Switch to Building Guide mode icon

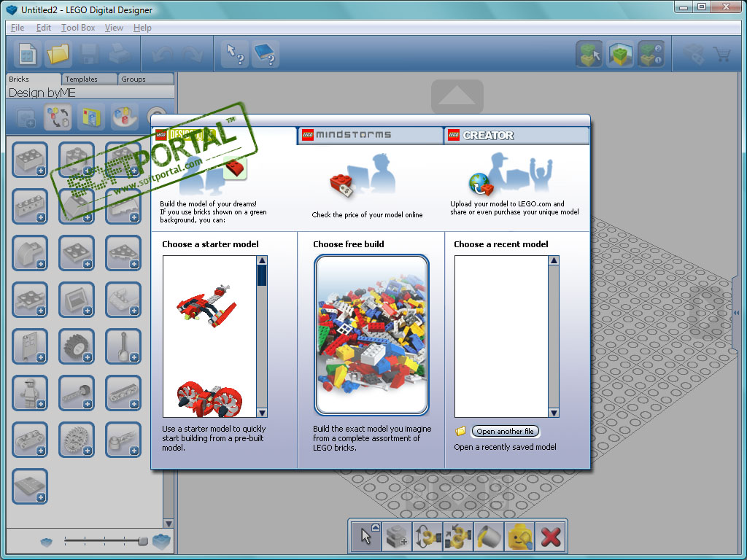651,53
